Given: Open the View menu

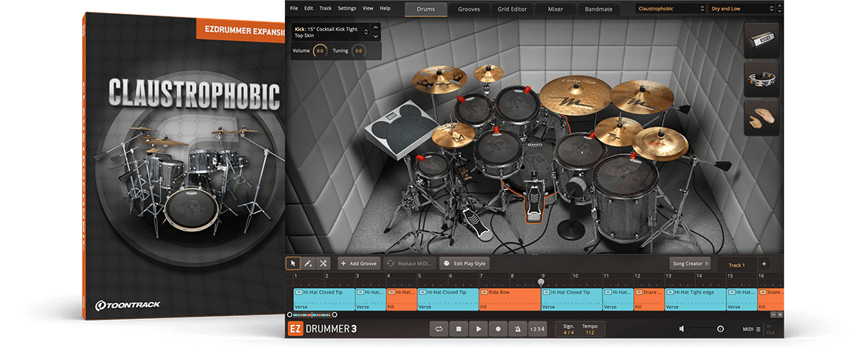Looking at the screenshot, I should 367,8.
